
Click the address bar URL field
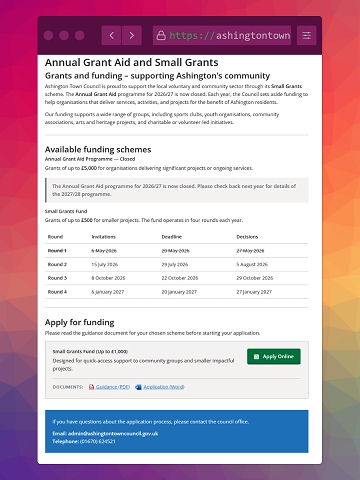click(x=222, y=35)
